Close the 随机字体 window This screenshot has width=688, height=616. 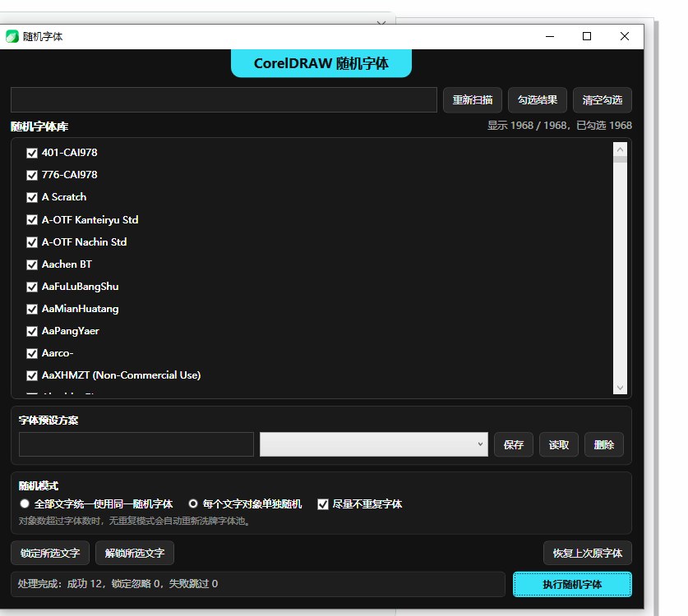[625, 36]
